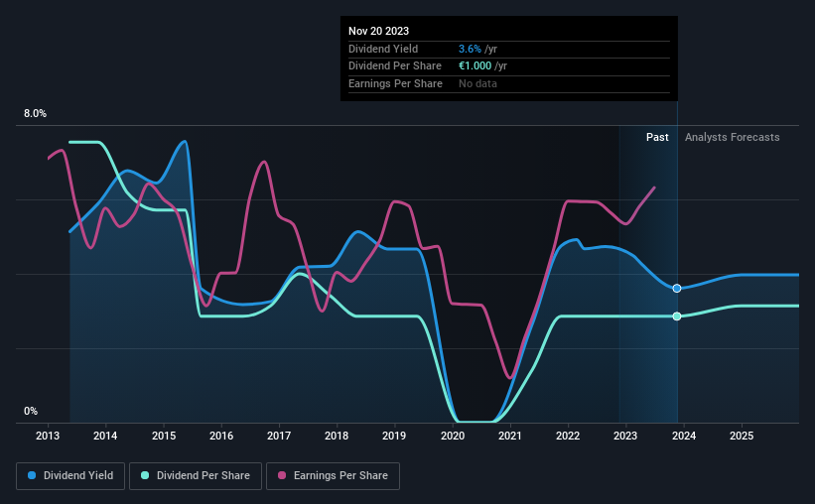Click the 3.6% dividend yield value in tooltip
Viewport: 815px width, 504px height.
coord(470,49)
